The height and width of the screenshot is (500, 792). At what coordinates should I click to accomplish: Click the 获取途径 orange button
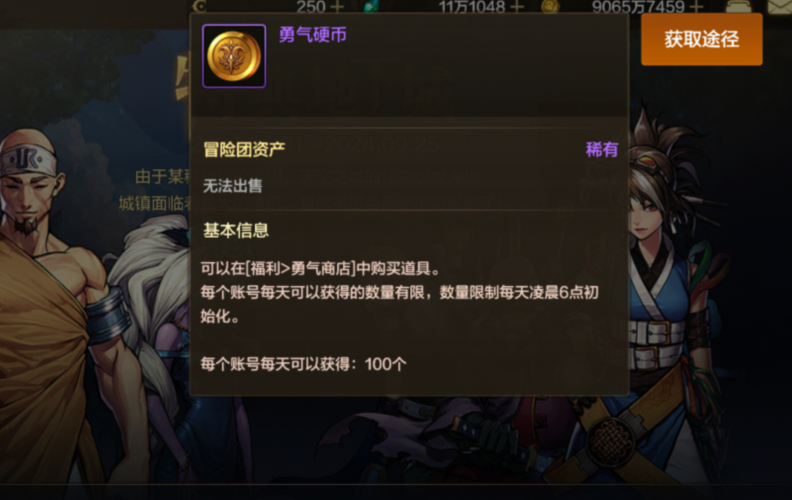[x=702, y=39]
